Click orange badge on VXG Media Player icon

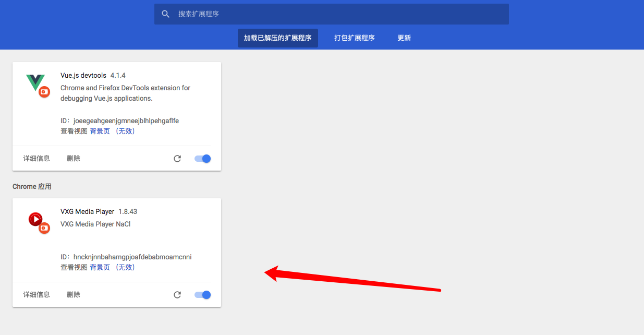tap(44, 228)
